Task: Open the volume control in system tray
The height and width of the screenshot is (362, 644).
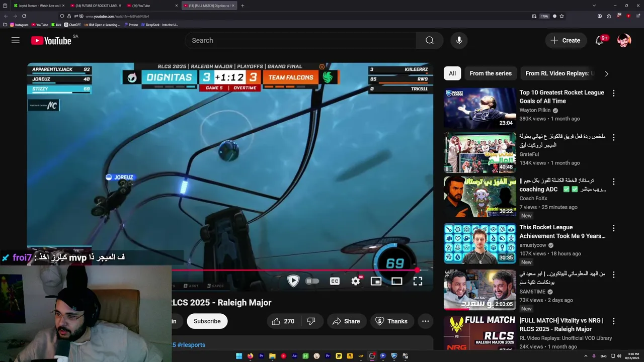Action: tap(619, 356)
